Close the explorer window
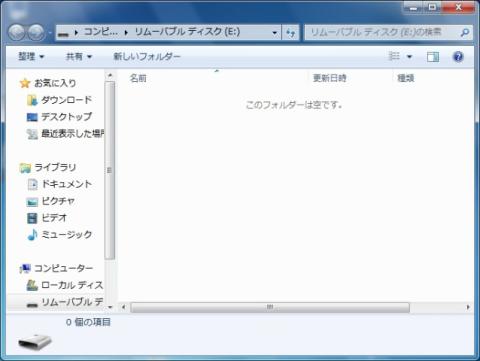480x361 pixels. point(458,8)
